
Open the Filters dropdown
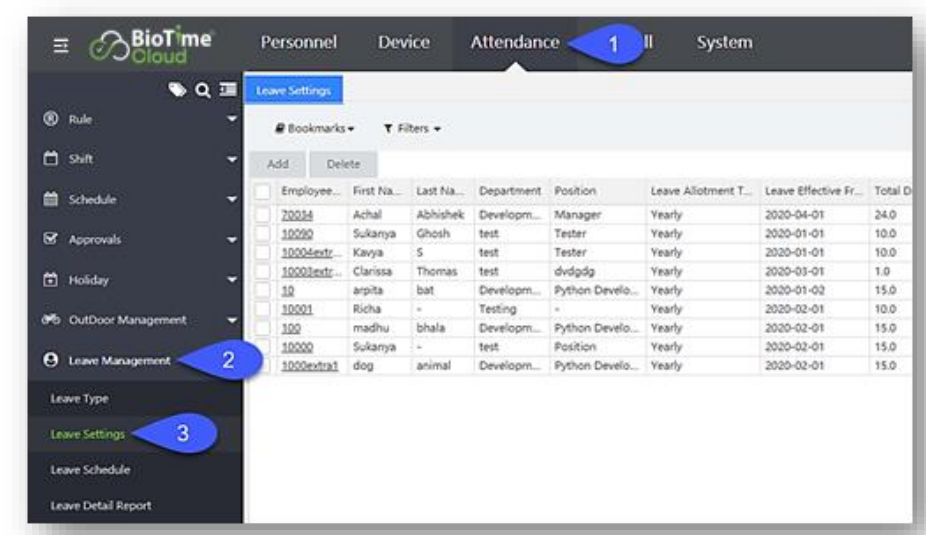pos(412,129)
